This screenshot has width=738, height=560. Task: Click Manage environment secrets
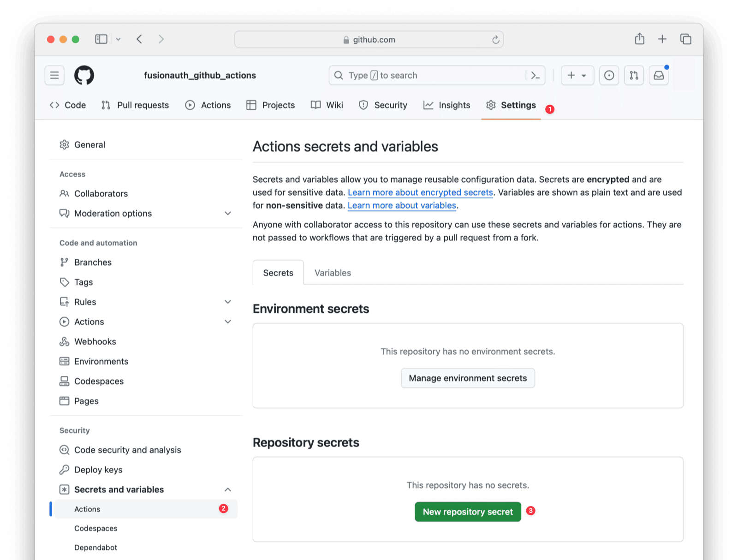(x=467, y=378)
